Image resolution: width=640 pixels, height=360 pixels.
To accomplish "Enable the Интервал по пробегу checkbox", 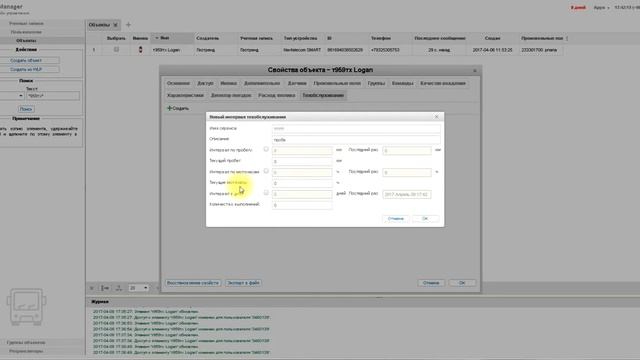I will (x=266, y=149).
